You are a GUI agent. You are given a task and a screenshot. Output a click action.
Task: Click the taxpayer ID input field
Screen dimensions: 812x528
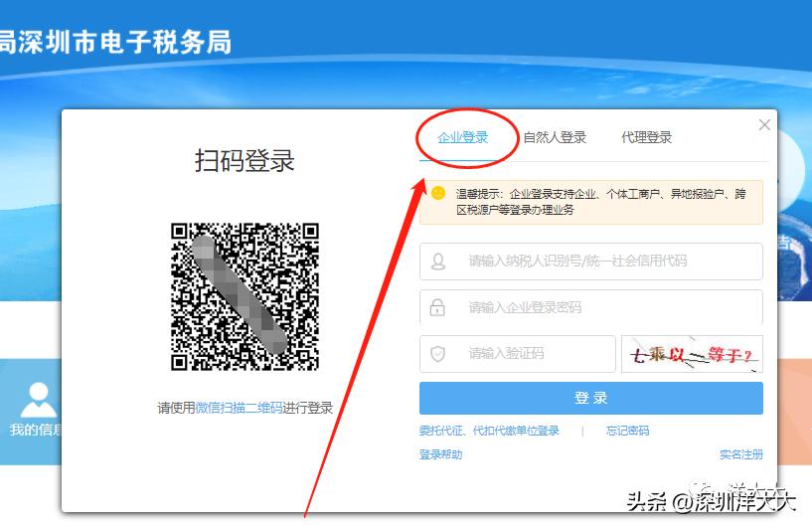coord(591,261)
